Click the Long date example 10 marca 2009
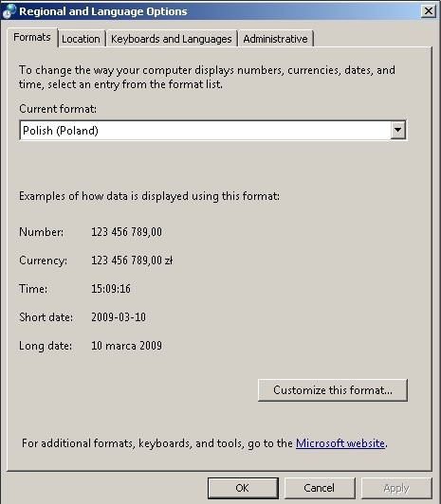 [x=126, y=346]
